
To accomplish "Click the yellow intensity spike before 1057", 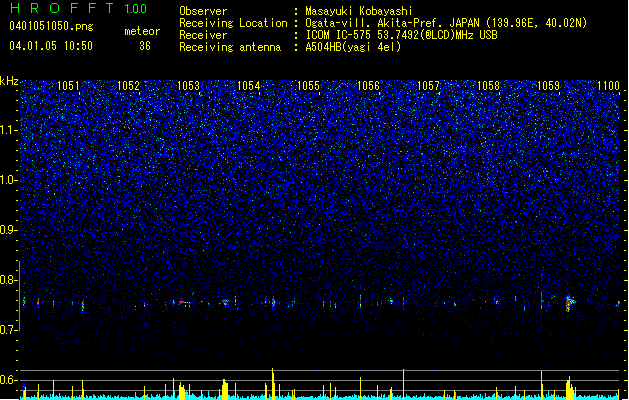I will [x=403, y=384].
